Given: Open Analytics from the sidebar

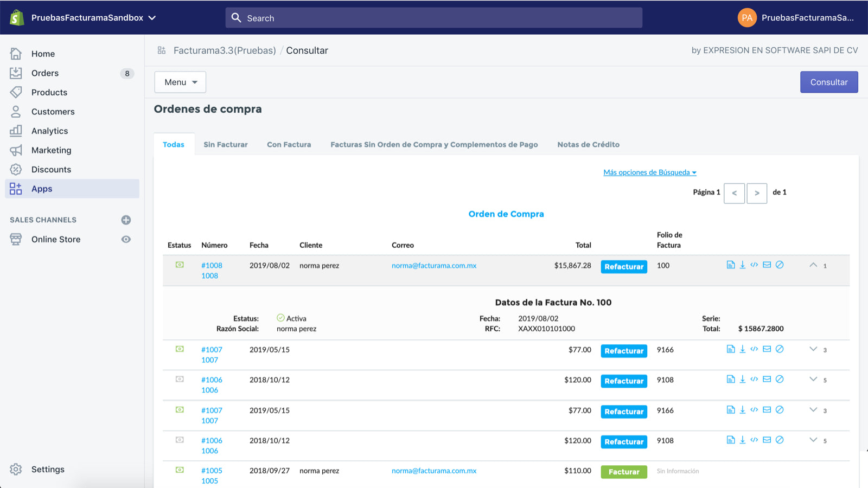Looking at the screenshot, I should pyautogui.click(x=50, y=131).
